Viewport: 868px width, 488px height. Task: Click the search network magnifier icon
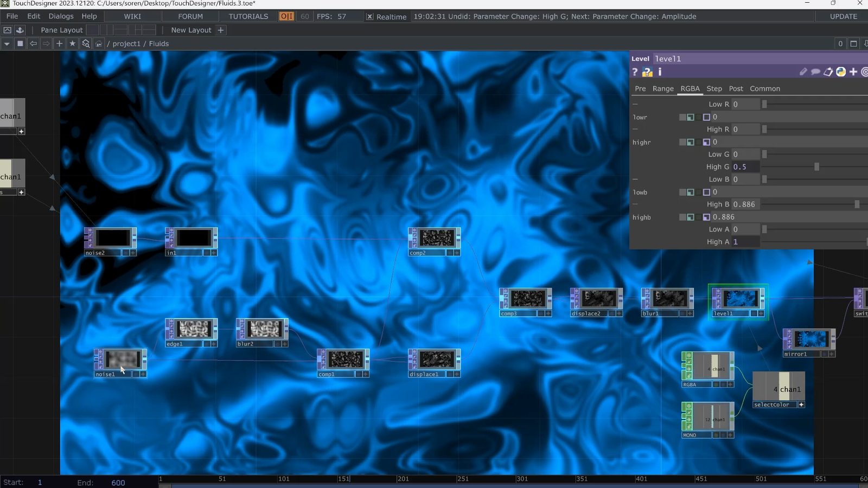point(86,43)
